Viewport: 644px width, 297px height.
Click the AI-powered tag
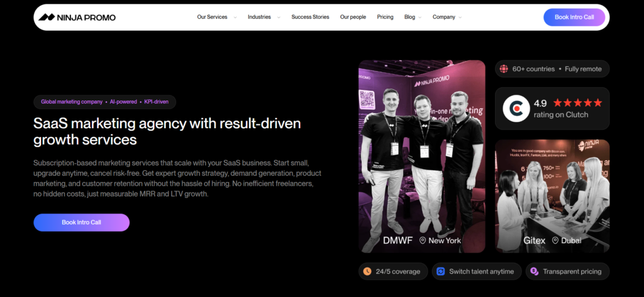pos(123,102)
